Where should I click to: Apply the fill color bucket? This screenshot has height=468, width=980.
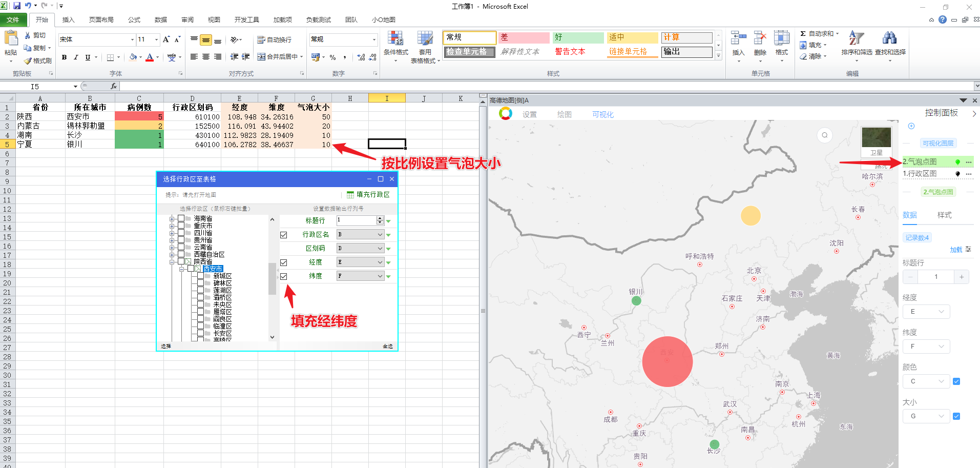click(x=133, y=57)
